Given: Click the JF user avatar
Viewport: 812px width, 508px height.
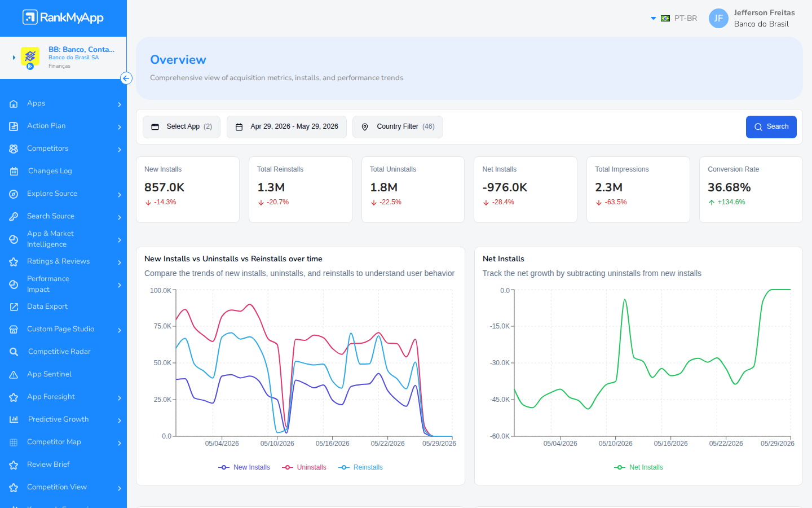Looking at the screenshot, I should point(718,18).
